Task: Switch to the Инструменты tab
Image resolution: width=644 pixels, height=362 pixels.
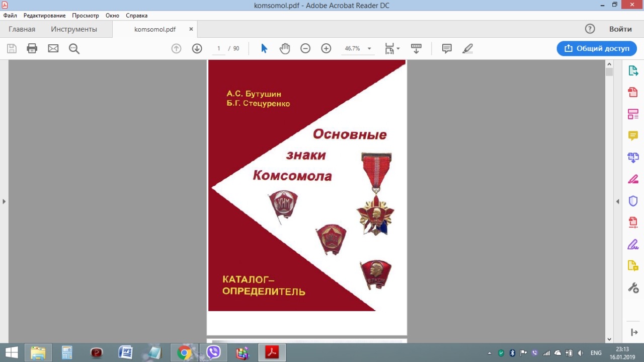Action: click(74, 29)
